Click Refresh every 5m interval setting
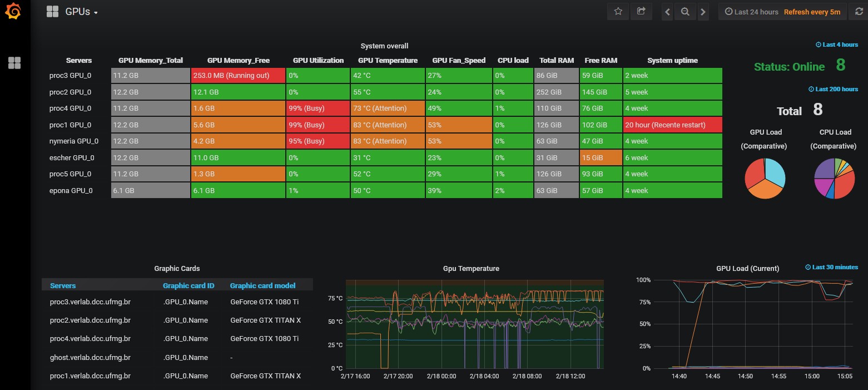This screenshot has width=868, height=390. pyautogui.click(x=812, y=12)
